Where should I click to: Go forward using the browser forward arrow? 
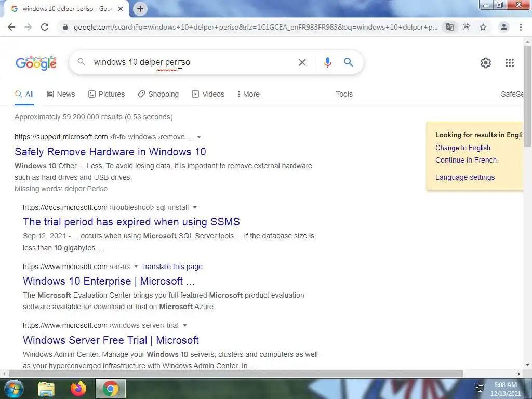click(28, 27)
